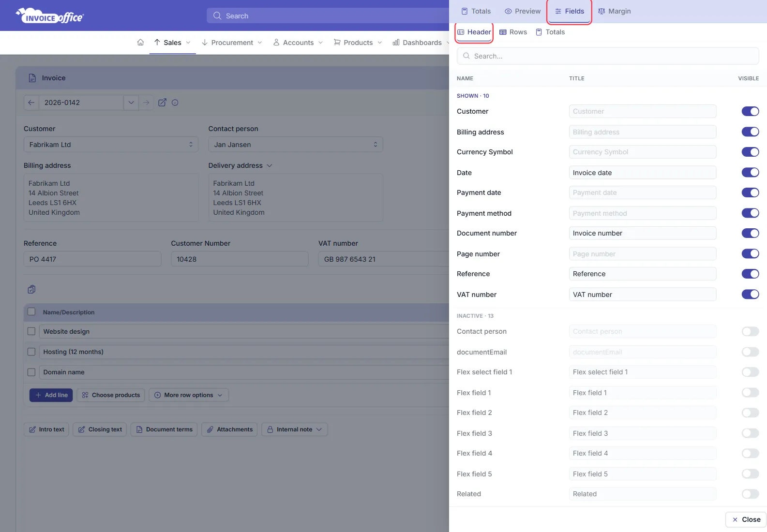Check the Website design row checkbox

tap(31, 331)
